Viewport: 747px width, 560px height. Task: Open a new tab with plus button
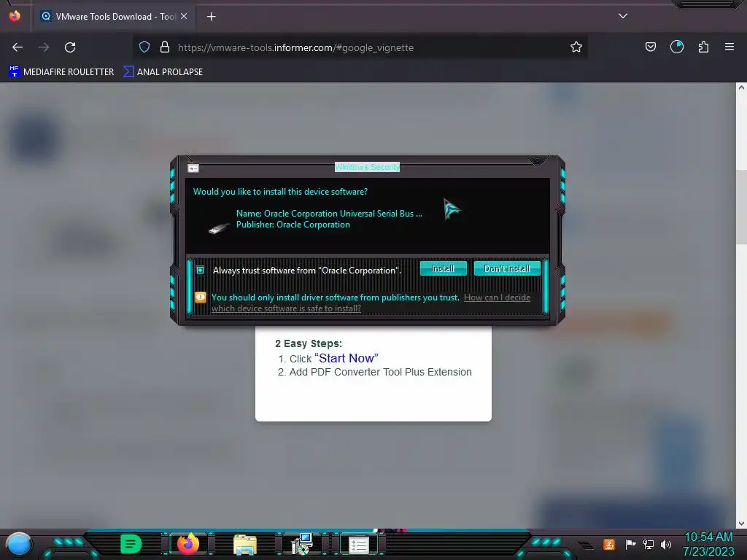pyautogui.click(x=211, y=17)
